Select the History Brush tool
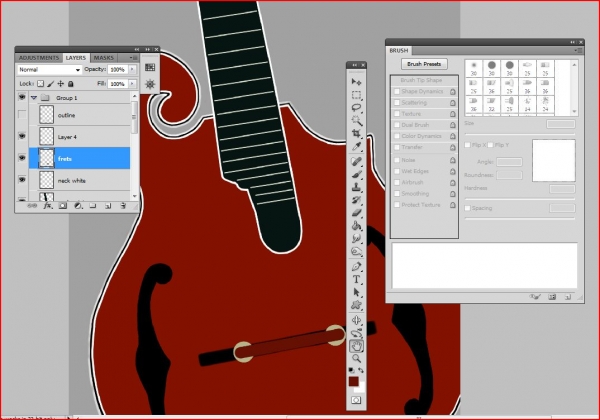Image resolution: width=600 pixels, height=420 pixels. pos(356,200)
